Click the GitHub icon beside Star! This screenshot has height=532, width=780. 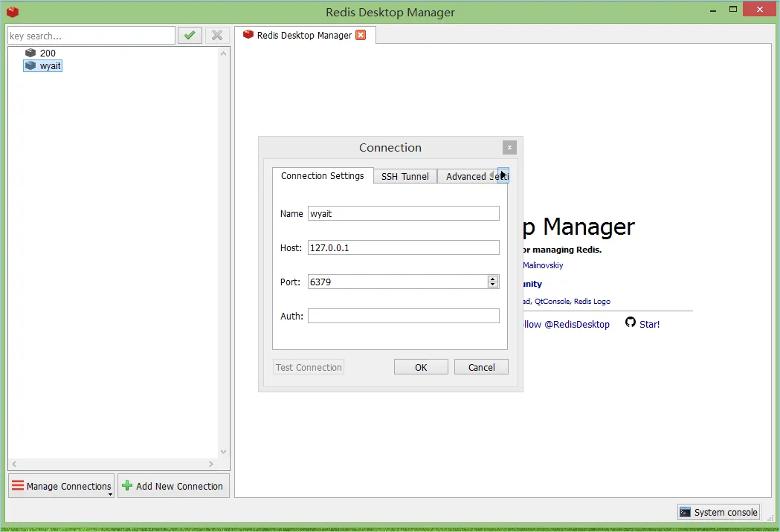pyautogui.click(x=631, y=322)
